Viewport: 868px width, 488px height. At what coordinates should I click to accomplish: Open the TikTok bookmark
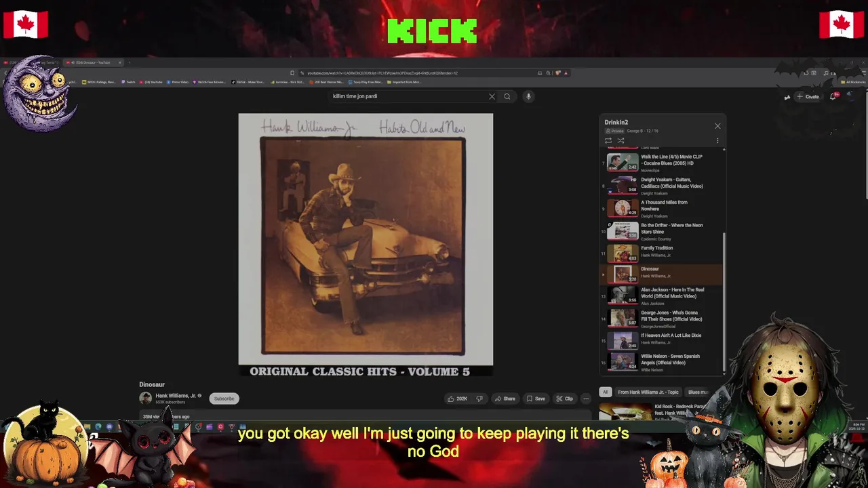(x=248, y=82)
